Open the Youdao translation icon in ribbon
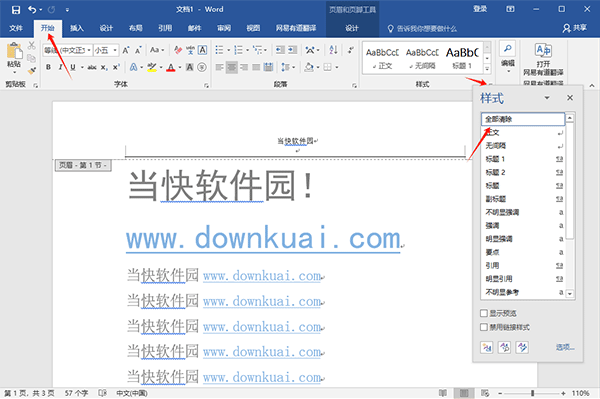 pyautogui.click(x=543, y=59)
